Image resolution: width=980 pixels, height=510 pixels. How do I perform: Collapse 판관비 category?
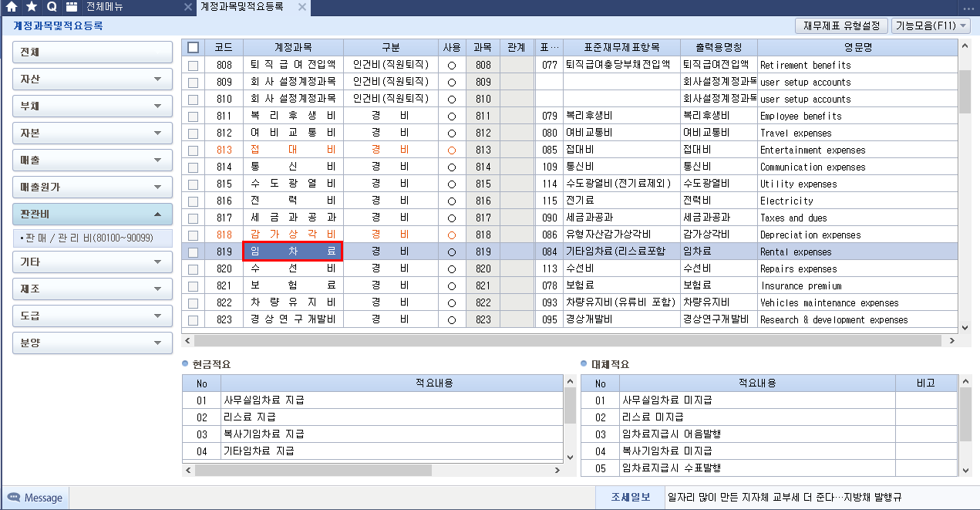[x=93, y=214]
